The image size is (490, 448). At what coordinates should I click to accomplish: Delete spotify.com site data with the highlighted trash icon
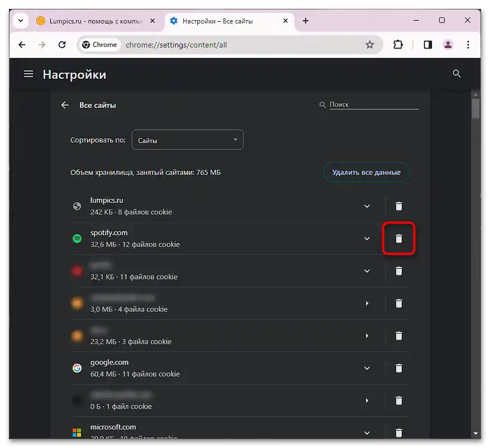click(398, 239)
